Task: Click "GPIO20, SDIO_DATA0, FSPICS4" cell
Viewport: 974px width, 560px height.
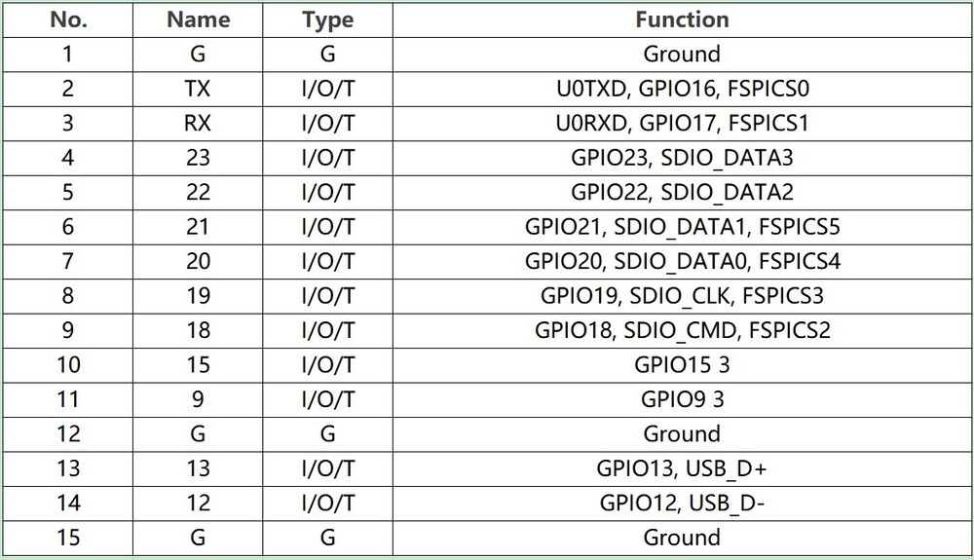Action: [x=682, y=261]
